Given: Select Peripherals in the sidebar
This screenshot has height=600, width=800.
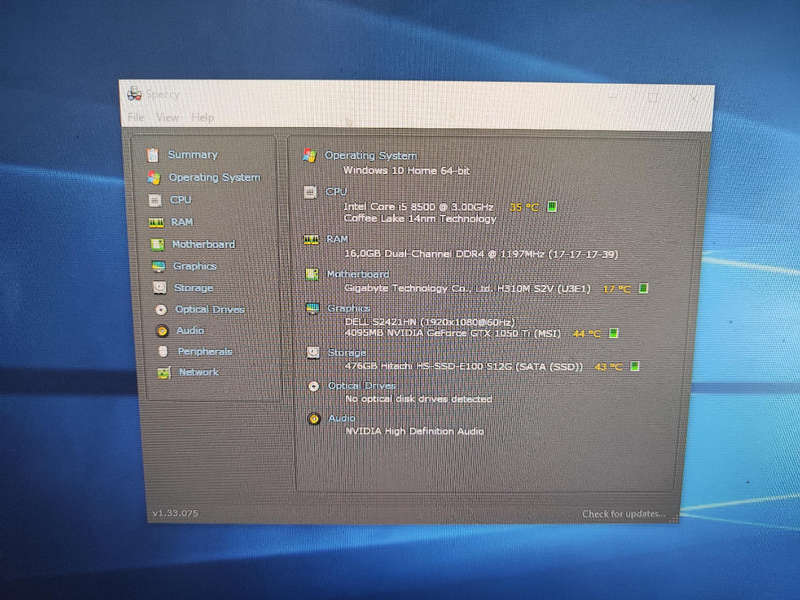Looking at the screenshot, I should (205, 352).
